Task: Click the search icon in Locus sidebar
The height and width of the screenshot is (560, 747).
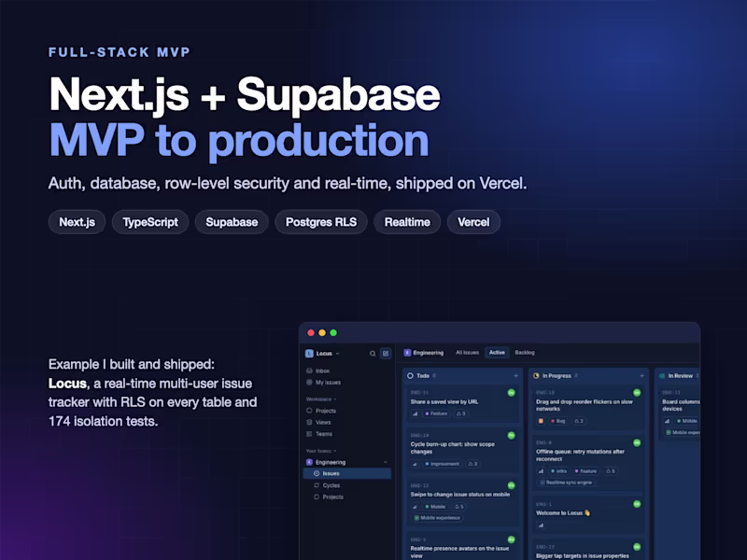Action: click(x=373, y=354)
